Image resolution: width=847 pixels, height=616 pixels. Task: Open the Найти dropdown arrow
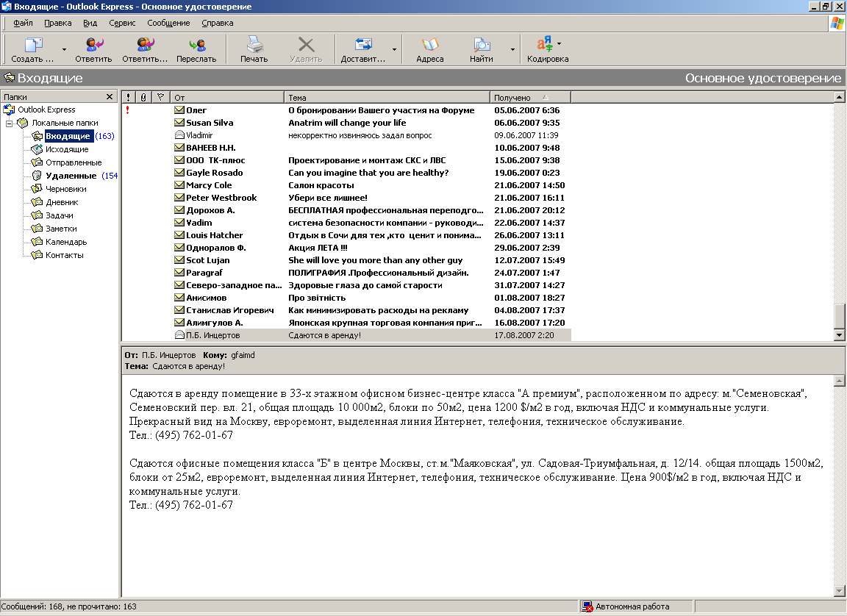(x=512, y=49)
